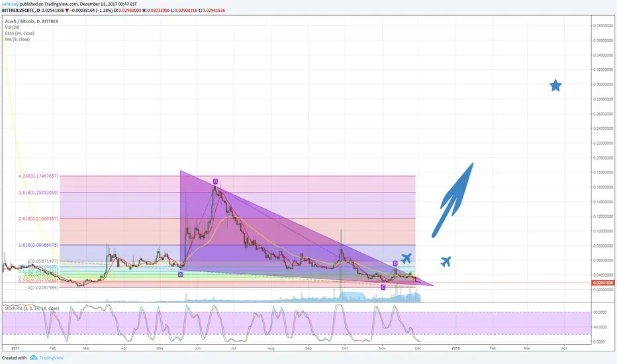Click 80.0000 on the Stoch RSI axis

coord(600,312)
